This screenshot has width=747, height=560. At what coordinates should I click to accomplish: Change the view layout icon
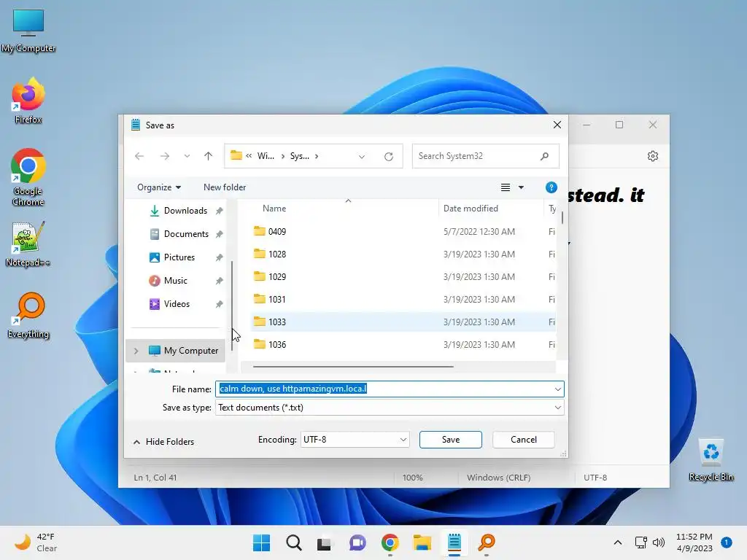506,187
